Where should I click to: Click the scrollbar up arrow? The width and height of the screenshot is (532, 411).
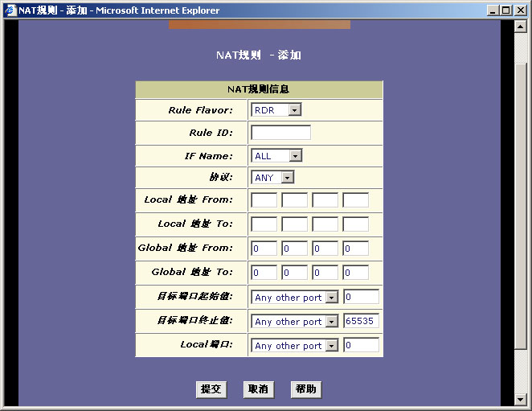point(521,27)
